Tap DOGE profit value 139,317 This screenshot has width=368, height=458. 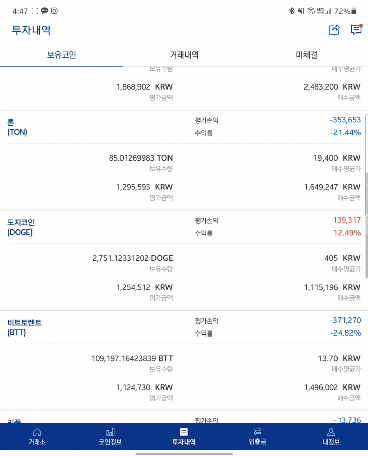pos(347,220)
